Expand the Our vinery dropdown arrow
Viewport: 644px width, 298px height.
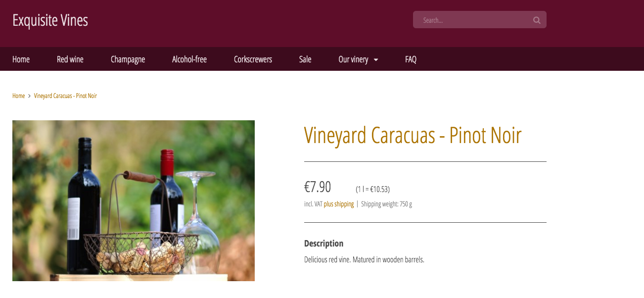376,60
